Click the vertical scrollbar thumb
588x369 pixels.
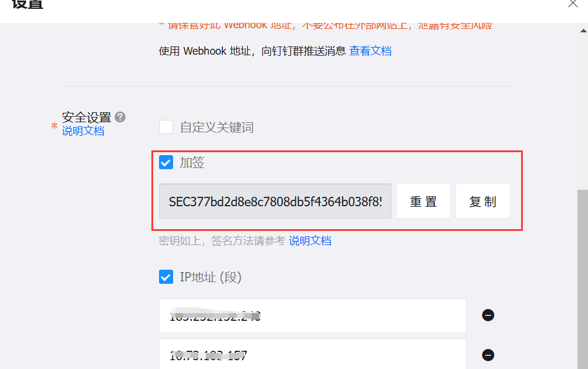582,279
